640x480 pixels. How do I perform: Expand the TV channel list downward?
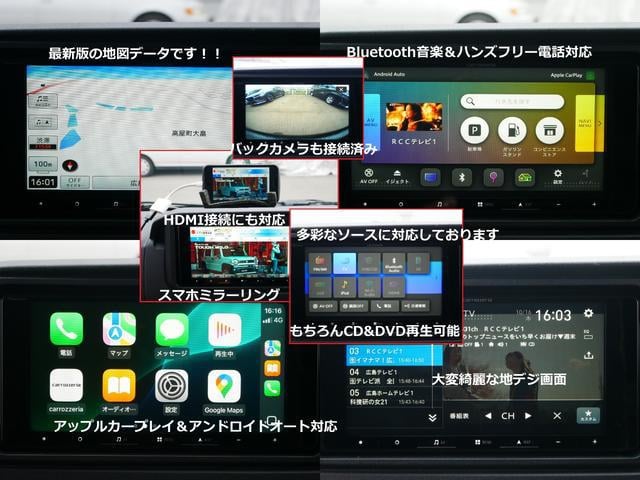tap(432, 416)
